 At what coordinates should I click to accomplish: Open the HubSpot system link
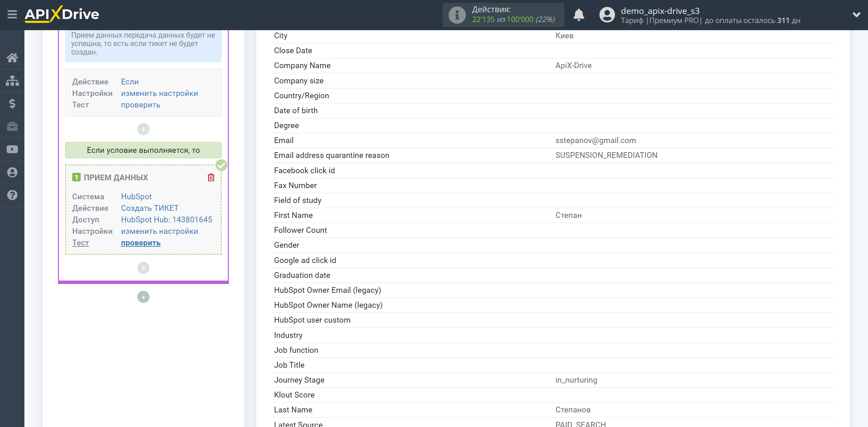point(136,197)
